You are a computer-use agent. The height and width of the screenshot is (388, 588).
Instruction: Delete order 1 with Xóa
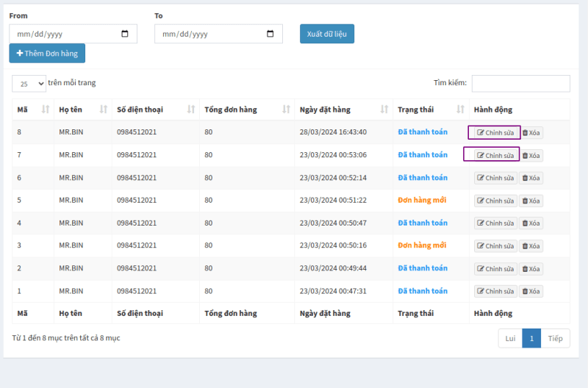coord(531,291)
